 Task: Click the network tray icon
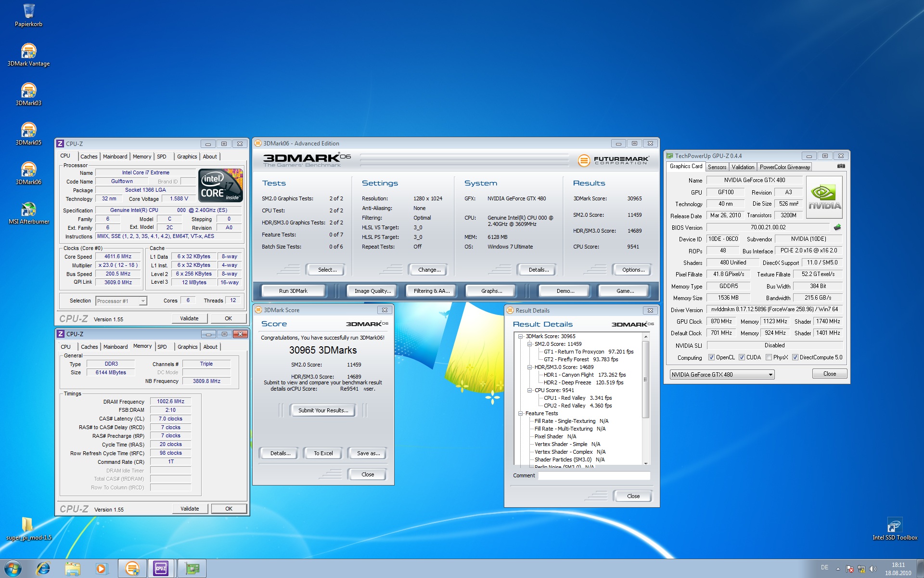(861, 569)
